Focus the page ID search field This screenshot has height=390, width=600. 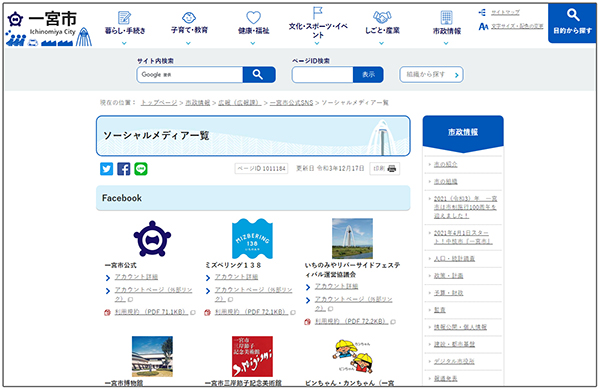(323, 75)
